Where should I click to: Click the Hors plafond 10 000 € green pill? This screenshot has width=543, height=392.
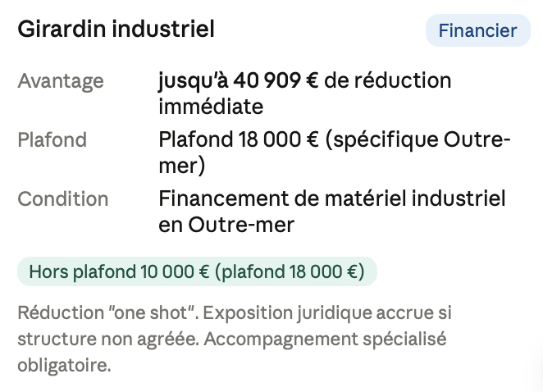click(197, 271)
